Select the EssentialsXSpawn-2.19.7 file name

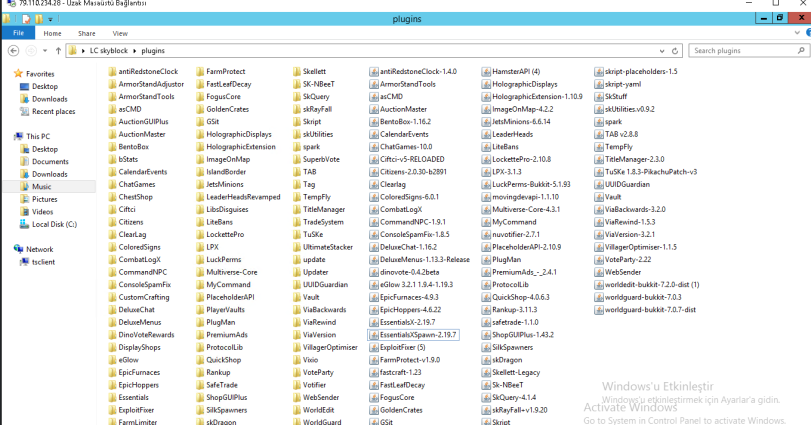418,335
